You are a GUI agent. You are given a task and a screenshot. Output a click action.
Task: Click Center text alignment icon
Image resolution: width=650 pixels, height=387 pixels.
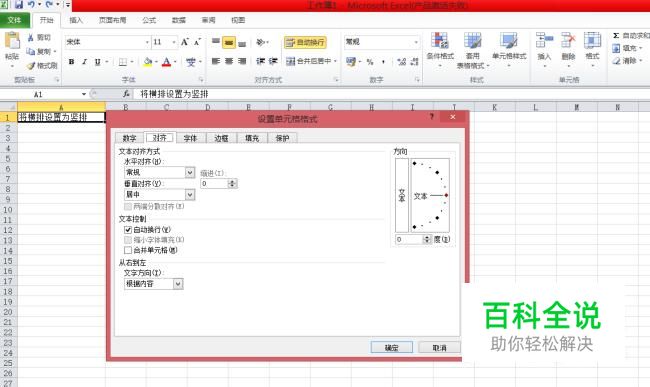[229, 61]
